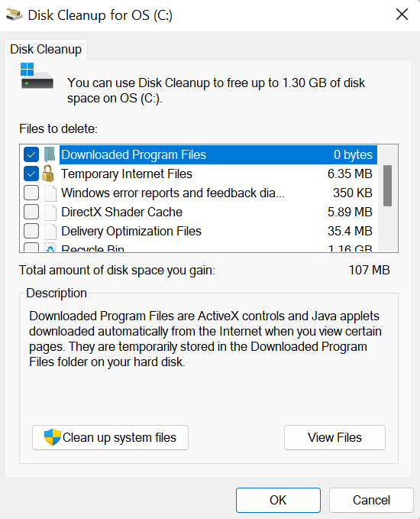This screenshot has height=519, width=420.
Task: Click the OS drive icon with Windows logo
Action: [37, 76]
